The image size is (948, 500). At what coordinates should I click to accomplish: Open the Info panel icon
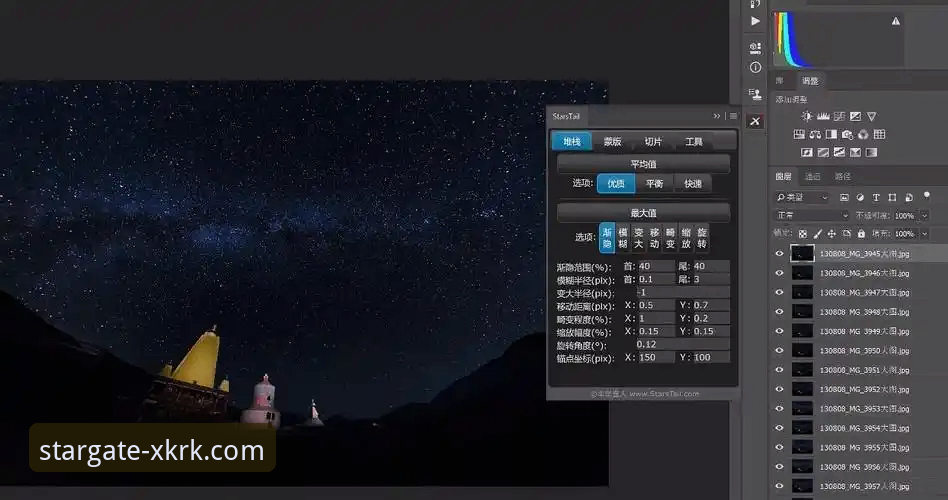click(755, 67)
